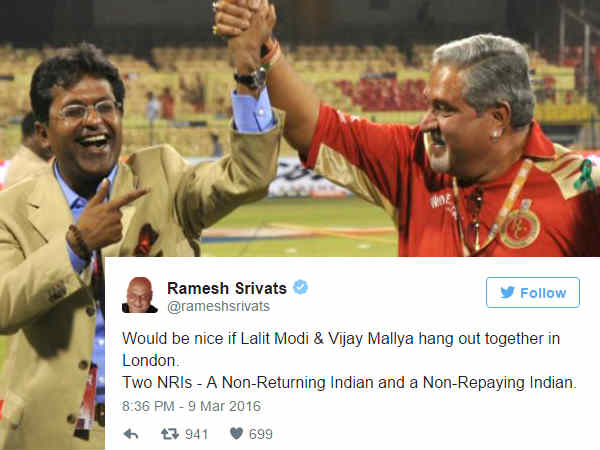Viewport: 600px width, 450px height.
Task: Click the raised clasped hands in photo
Action: pos(245,21)
